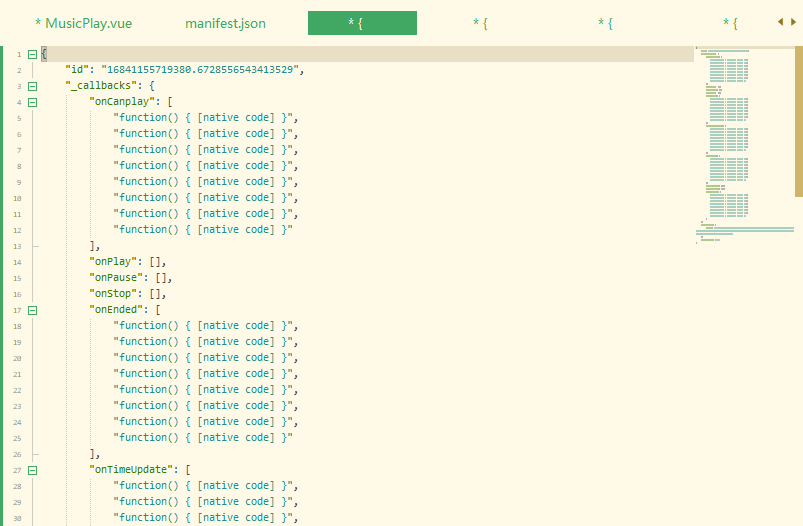This screenshot has height=526, width=803.
Task: Click the "onTimeUpdate" key on line 27
Action: 131,469
